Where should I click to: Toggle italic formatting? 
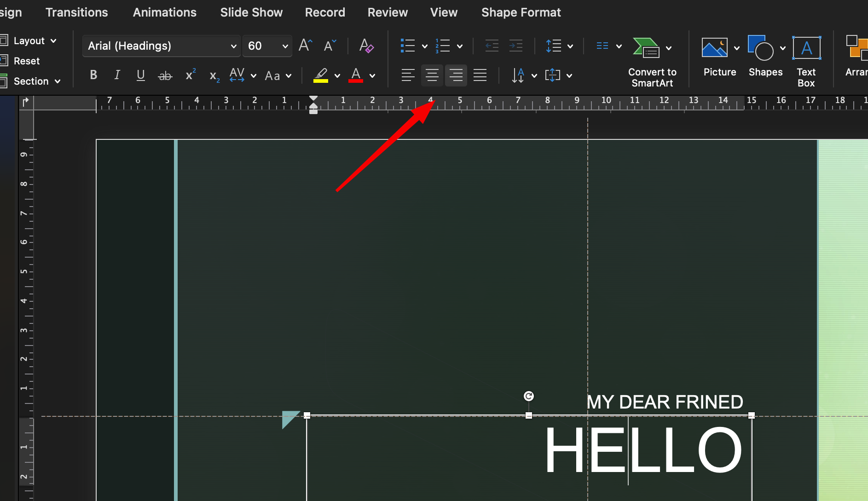(x=117, y=75)
